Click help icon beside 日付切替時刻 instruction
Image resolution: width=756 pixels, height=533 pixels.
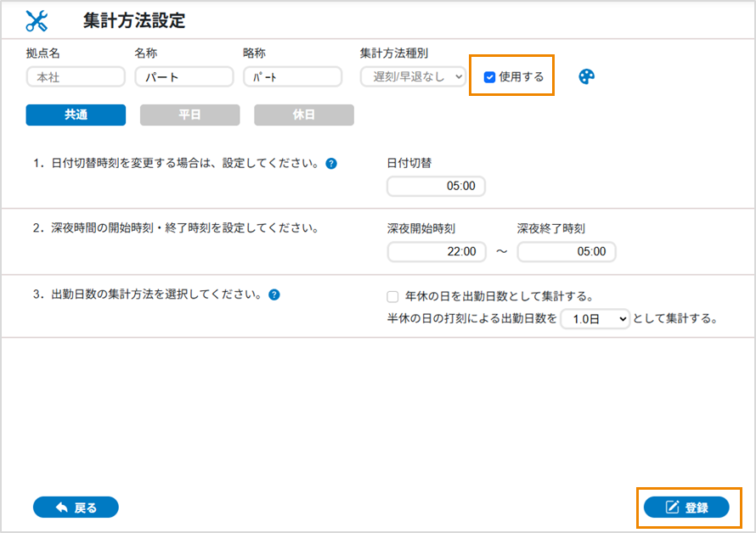point(331,164)
